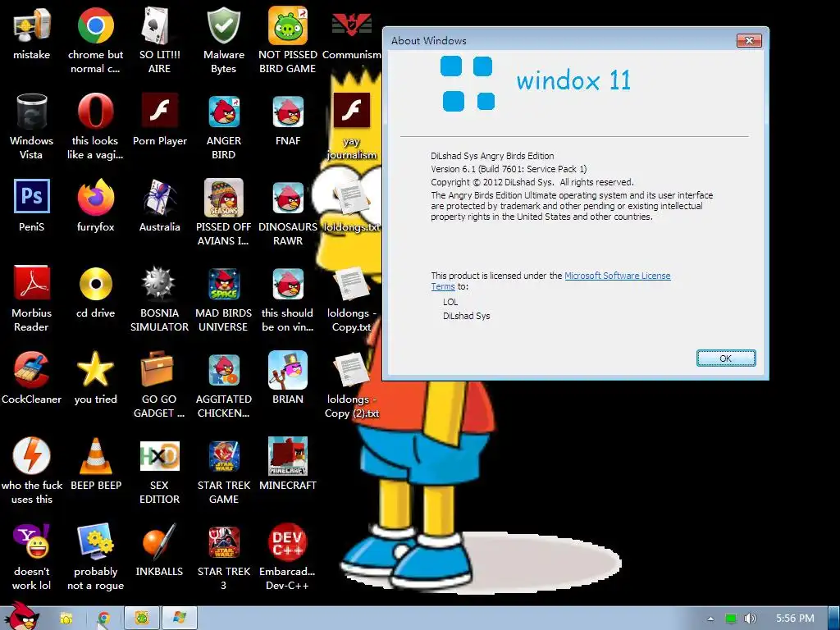Select the Malware Bytes shield icon
The height and width of the screenshot is (630, 840).
(x=223, y=25)
